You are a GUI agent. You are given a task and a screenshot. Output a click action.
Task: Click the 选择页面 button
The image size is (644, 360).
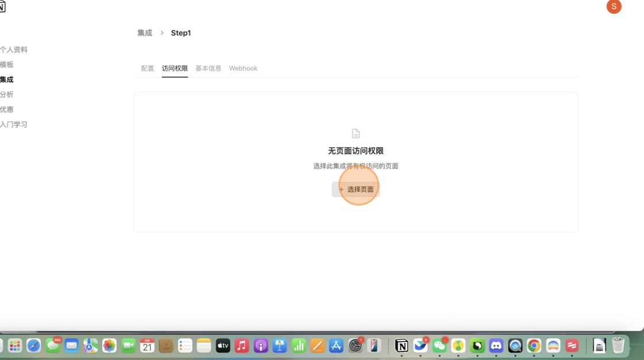356,189
